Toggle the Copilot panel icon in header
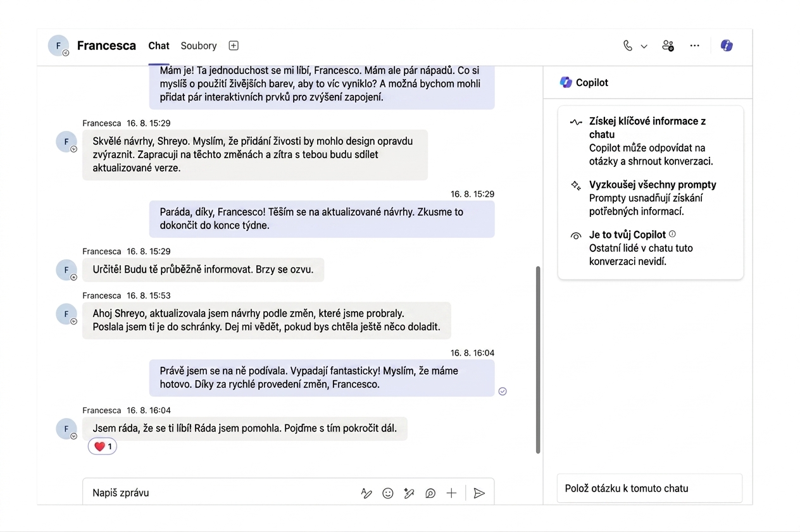 tap(727, 46)
